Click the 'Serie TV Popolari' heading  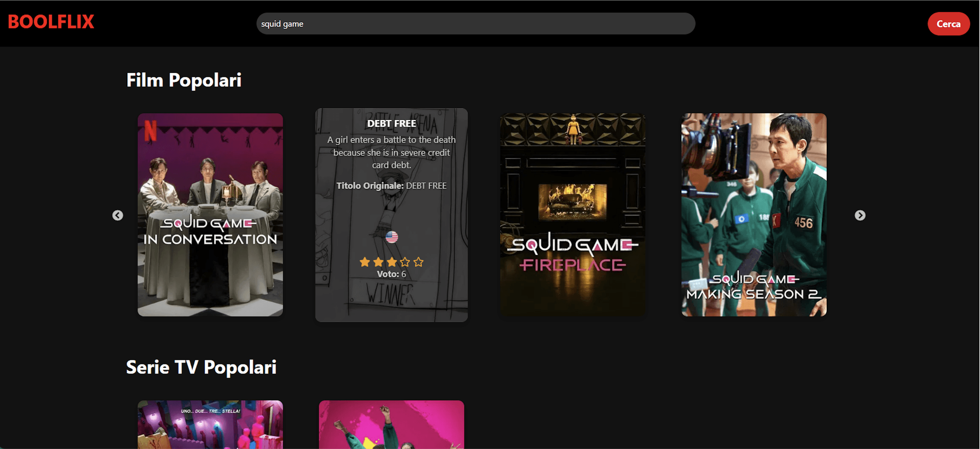pyautogui.click(x=201, y=367)
